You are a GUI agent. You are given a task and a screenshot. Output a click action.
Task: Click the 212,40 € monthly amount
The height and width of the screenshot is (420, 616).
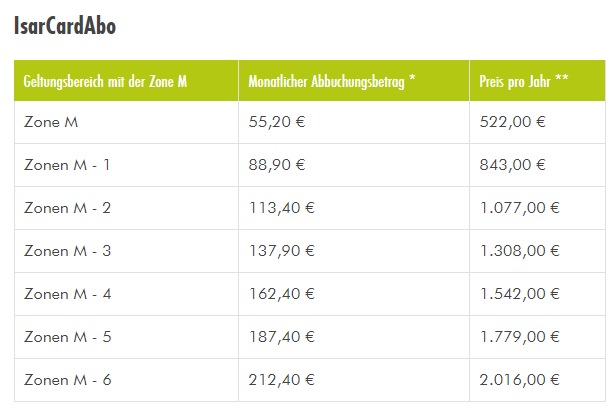pyautogui.click(x=281, y=380)
